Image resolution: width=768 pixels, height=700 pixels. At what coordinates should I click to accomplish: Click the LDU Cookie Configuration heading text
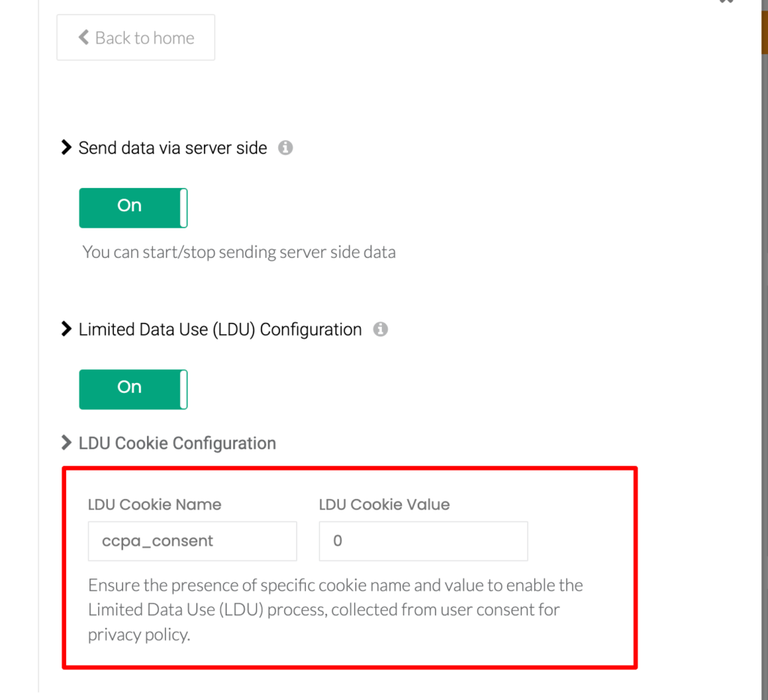[177, 443]
